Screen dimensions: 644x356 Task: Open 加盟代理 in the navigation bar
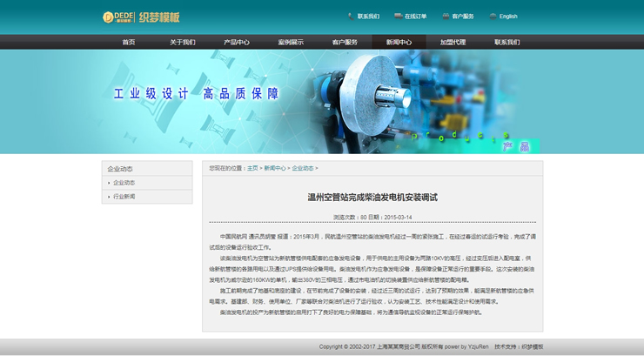(x=453, y=42)
